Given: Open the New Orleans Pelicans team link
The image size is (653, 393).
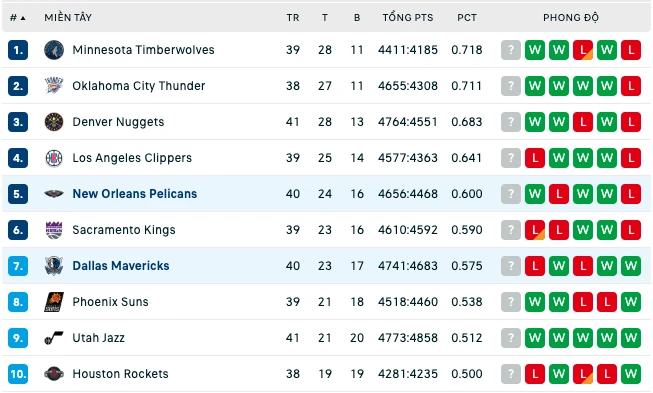Looking at the screenshot, I should 135,194.
